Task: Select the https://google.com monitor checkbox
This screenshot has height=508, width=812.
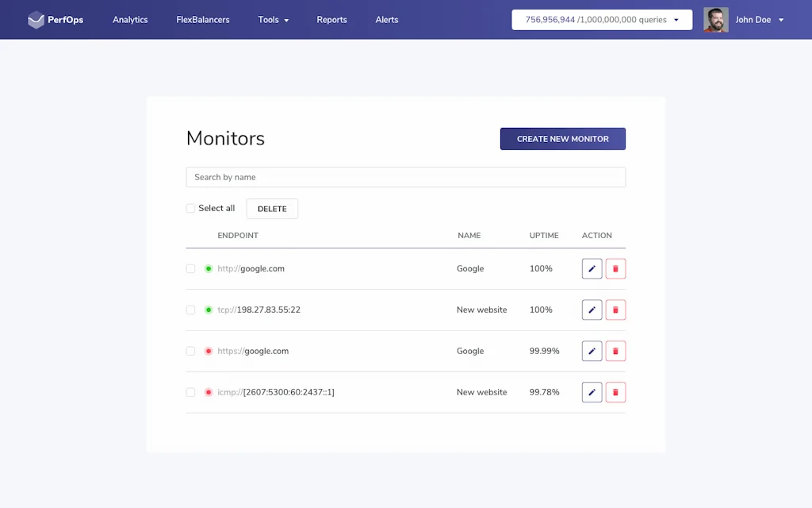Action: (190, 351)
